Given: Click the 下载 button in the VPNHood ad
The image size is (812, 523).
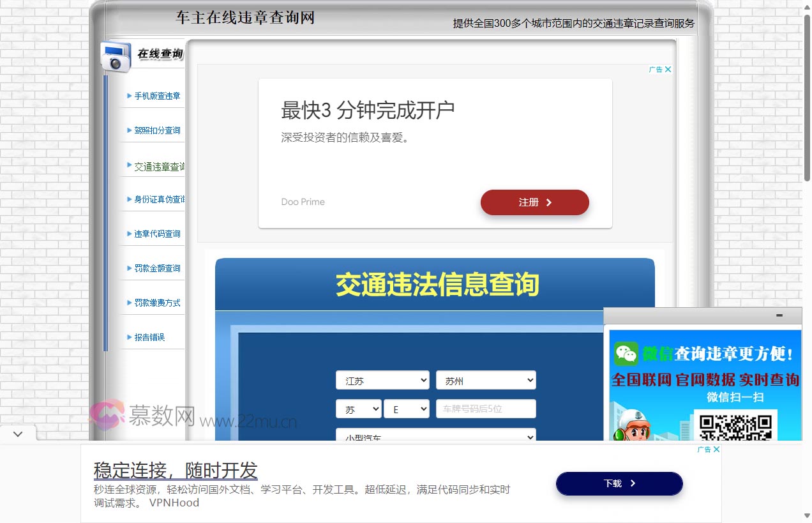Looking at the screenshot, I should [x=618, y=483].
